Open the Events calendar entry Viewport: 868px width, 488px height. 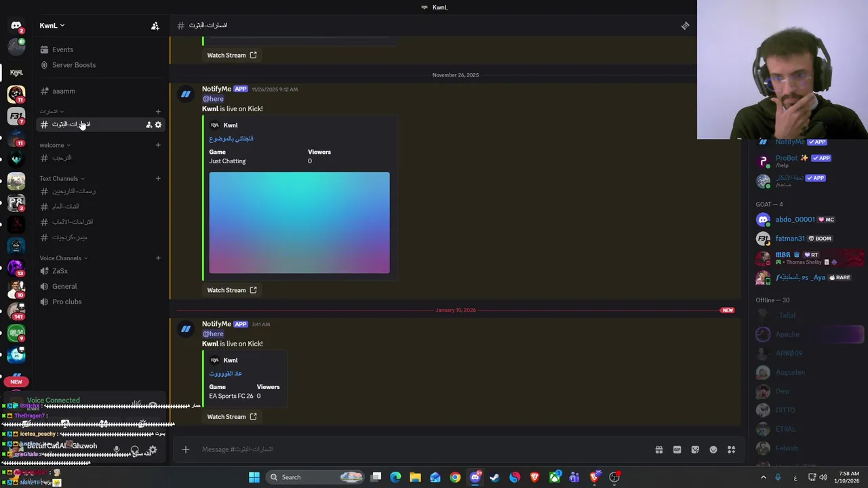(x=62, y=49)
